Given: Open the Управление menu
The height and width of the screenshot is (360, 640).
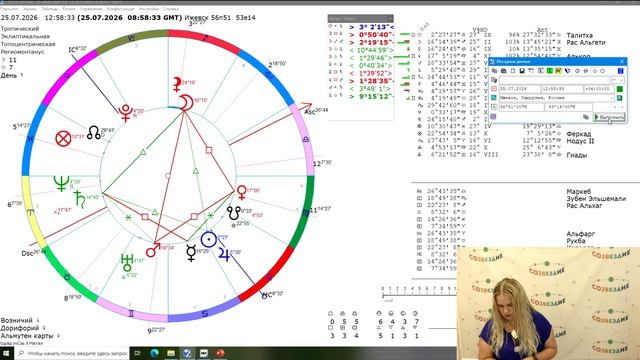Looking at the screenshot, I should pyautogui.click(x=91, y=9).
